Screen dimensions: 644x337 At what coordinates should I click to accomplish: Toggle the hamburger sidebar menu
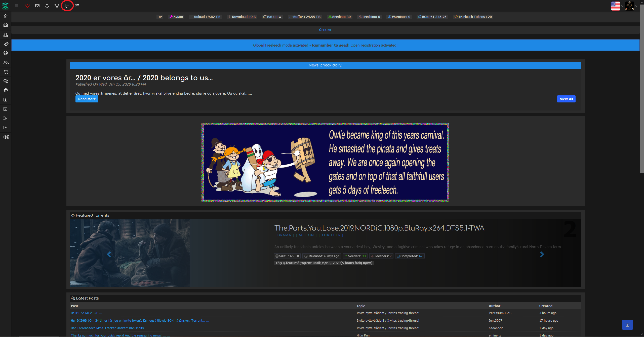point(17,6)
